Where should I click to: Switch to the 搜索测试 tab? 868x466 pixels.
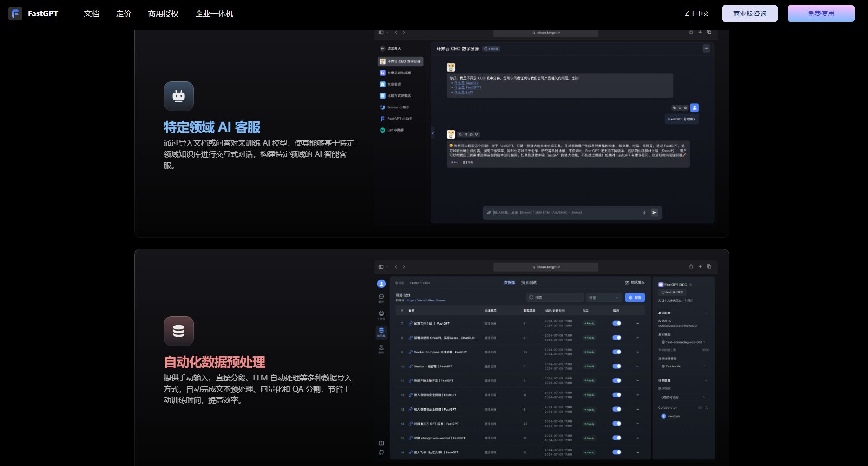tap(529, 283)
